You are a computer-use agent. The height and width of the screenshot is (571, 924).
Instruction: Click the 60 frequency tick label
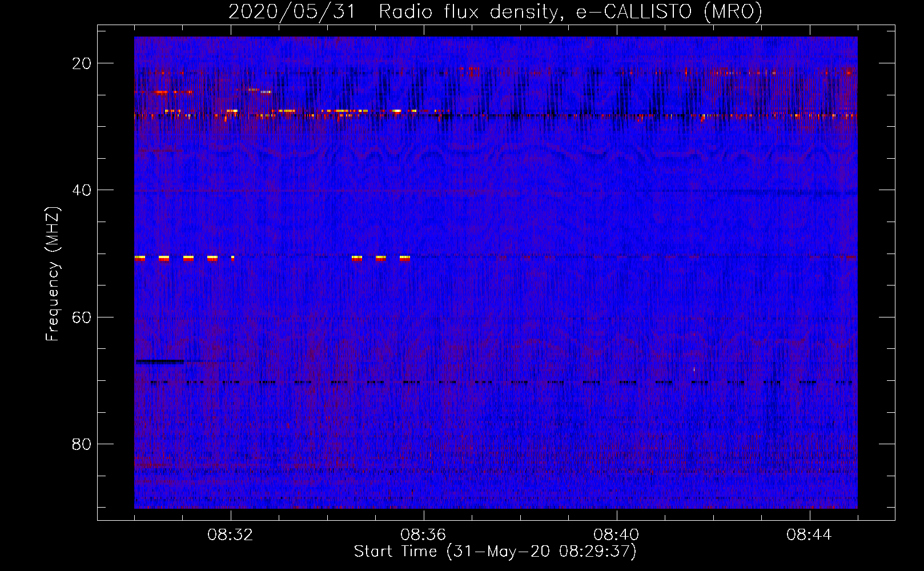(82, 317)
